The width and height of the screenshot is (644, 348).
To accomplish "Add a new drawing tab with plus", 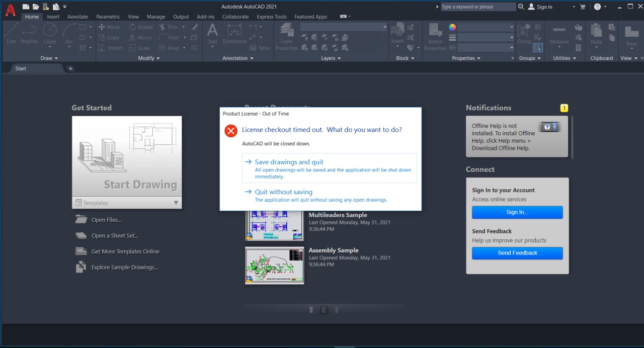I will [70, 68].
